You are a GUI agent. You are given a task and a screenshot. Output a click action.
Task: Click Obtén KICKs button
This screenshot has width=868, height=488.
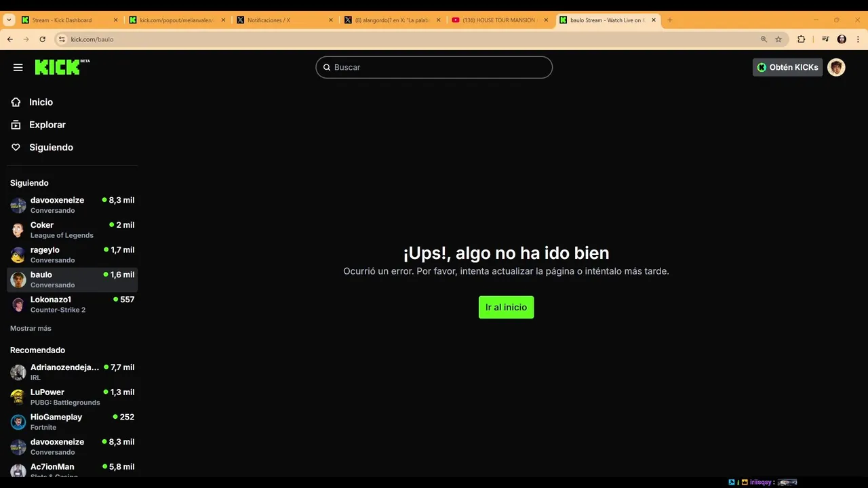(787, 67)
